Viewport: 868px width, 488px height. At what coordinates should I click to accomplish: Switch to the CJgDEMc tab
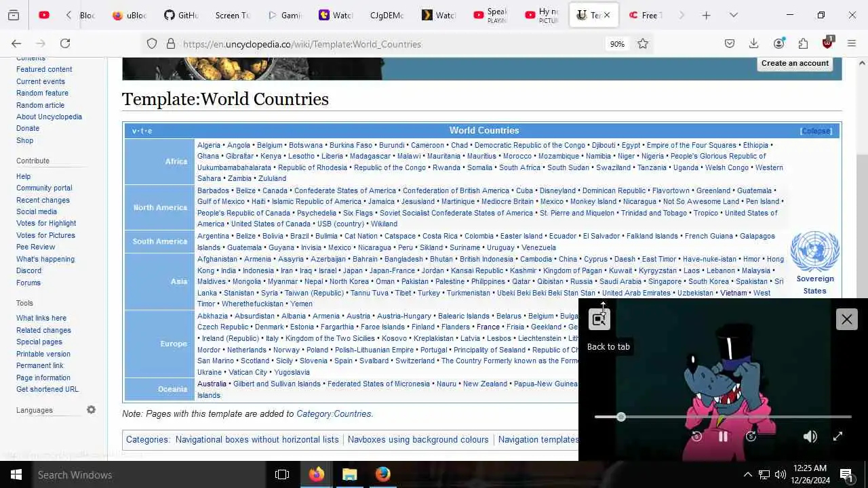pyautogui.click(x=387, y=15)
